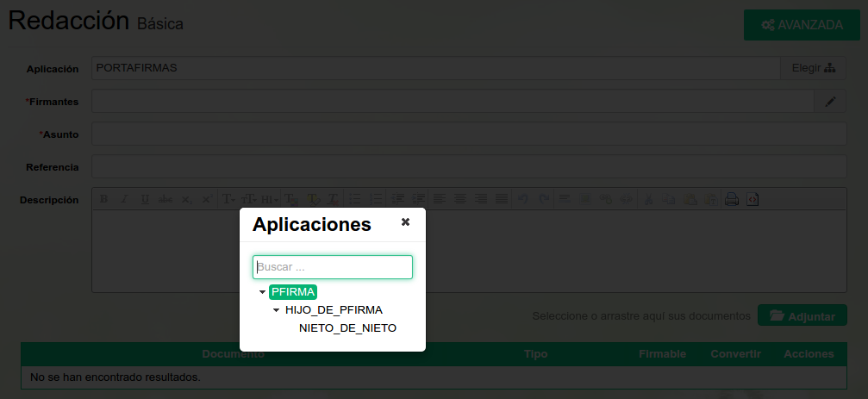
Task: Choose NIETO_DE_NIETO in the tree
Action: [x=347, y=328]
